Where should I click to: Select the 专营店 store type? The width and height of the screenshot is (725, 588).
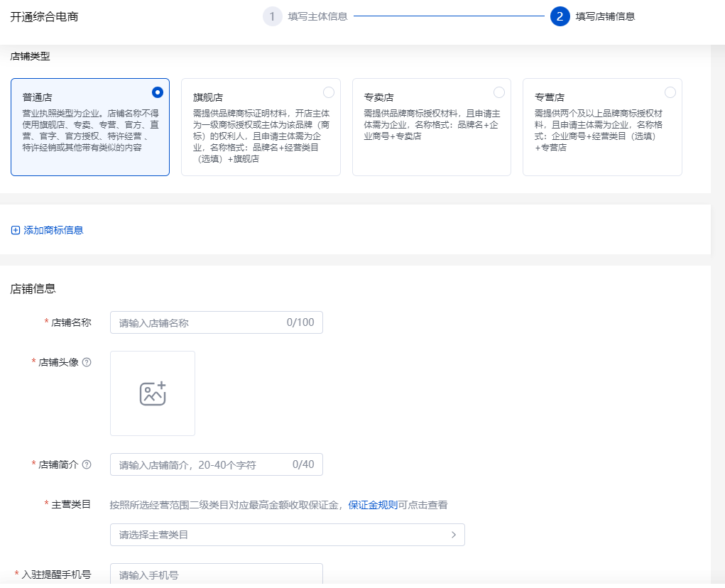click(670, 92)
